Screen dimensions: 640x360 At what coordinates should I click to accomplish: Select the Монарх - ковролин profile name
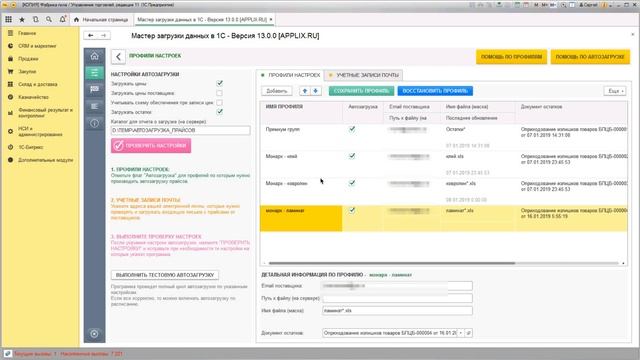click(x=286, y=183)
